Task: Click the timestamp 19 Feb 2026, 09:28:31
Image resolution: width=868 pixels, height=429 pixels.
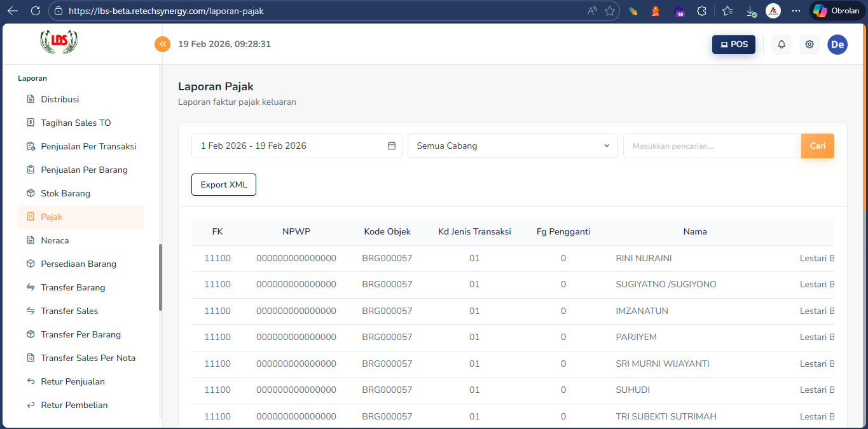Action: 224,44
